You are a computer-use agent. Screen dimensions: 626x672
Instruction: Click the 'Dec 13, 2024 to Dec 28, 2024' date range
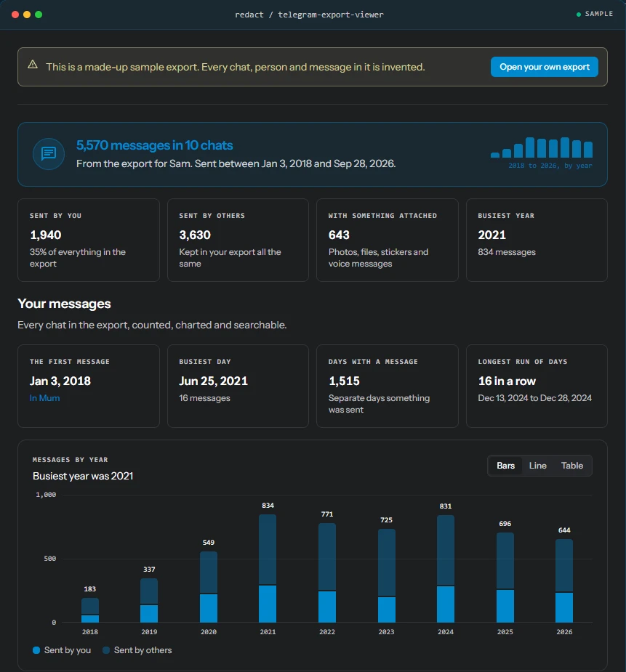click(x=534, y=398)
